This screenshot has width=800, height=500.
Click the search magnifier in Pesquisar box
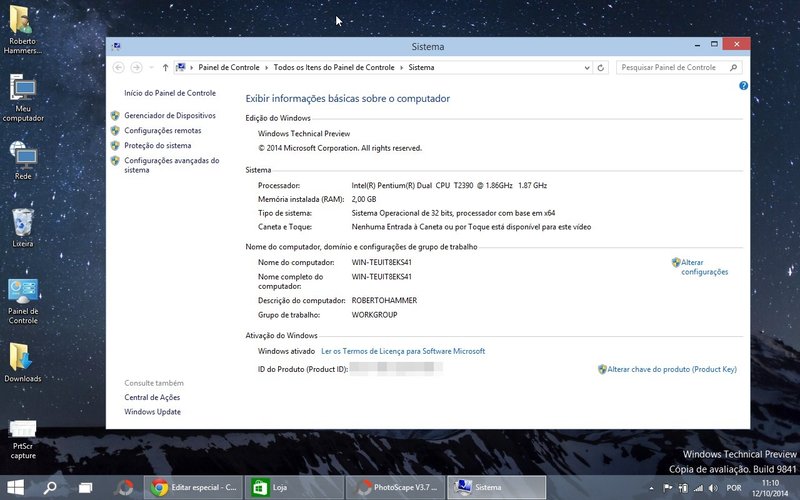(733, 67)
